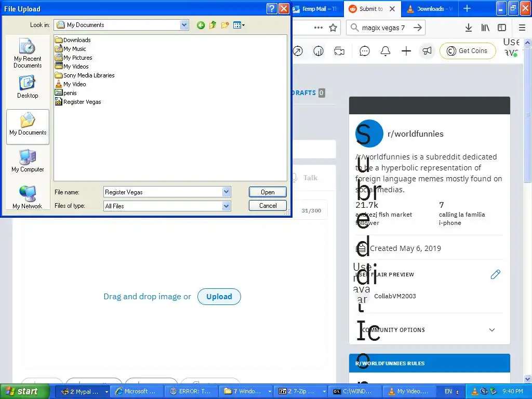Viewport: 532px width, 399px height.
Task: Click the VLC cone icon in the system tray
Action: tap(475, 391)
